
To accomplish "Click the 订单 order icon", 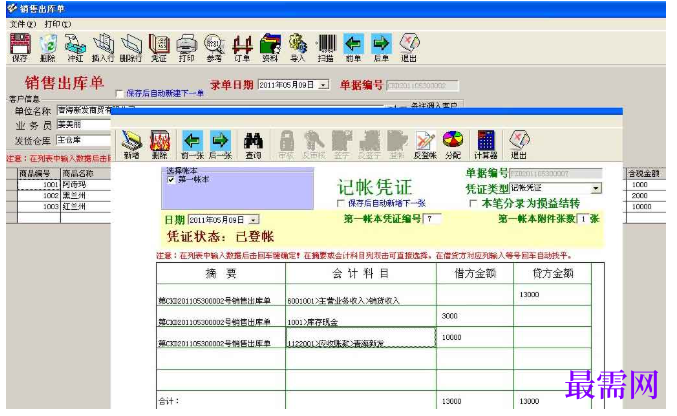I will [242, 48].
